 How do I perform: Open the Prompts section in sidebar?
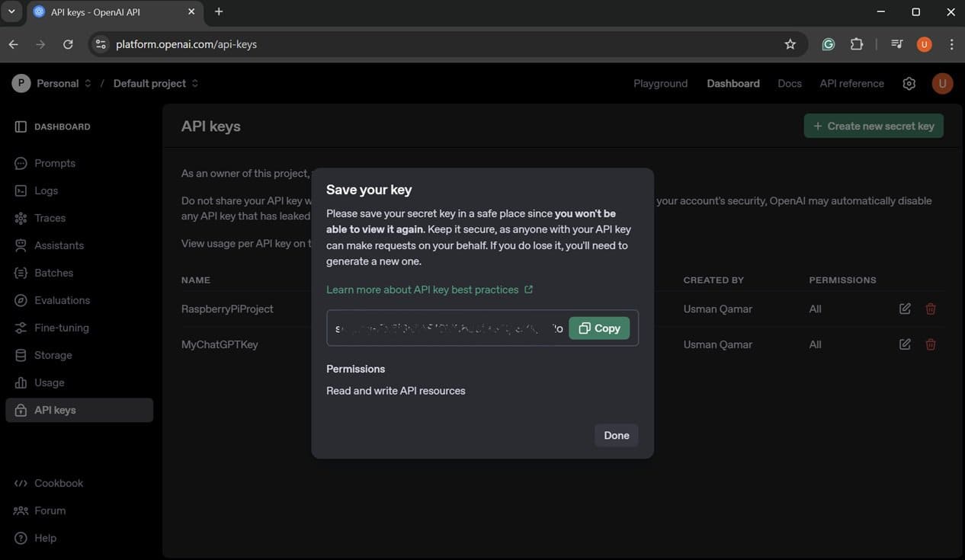(54, 163)
